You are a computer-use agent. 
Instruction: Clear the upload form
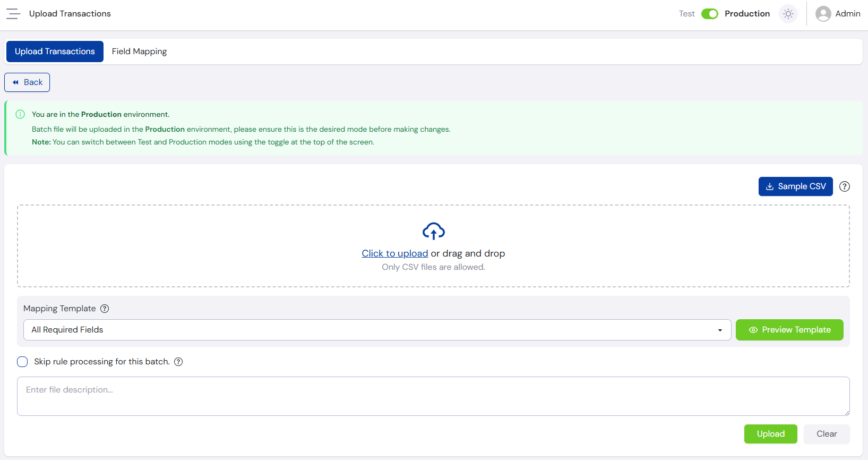tap(827, 434)
